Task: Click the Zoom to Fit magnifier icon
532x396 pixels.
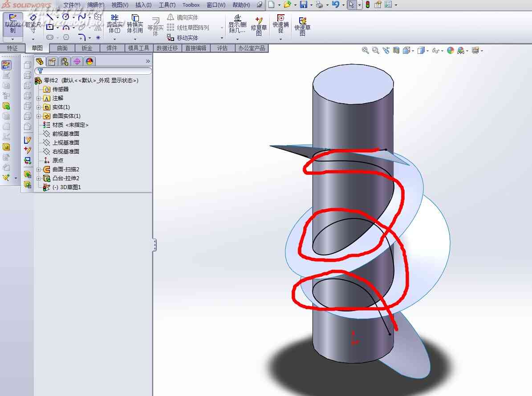Action: pos(365,51)
